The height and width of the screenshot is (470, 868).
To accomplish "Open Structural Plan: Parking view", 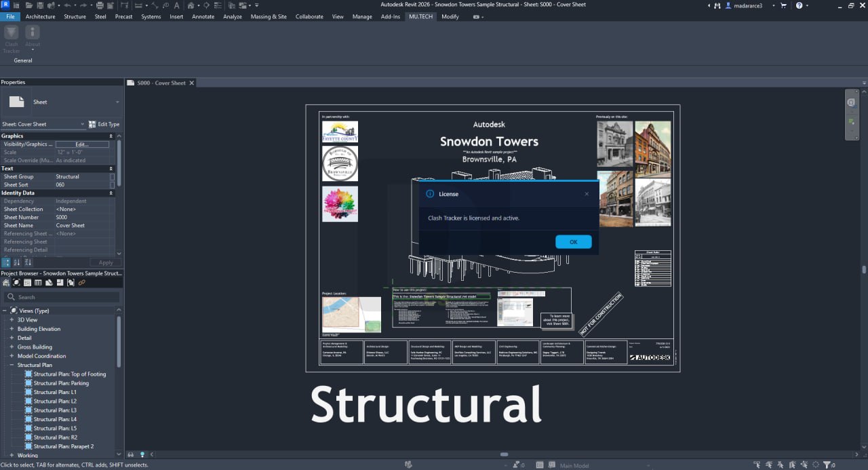I will point(61,383).
